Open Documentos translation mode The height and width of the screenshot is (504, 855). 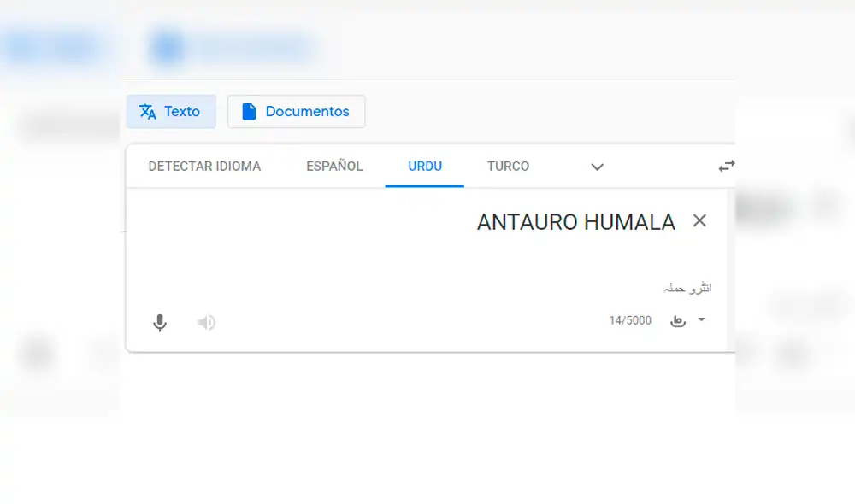click(296, 111)
